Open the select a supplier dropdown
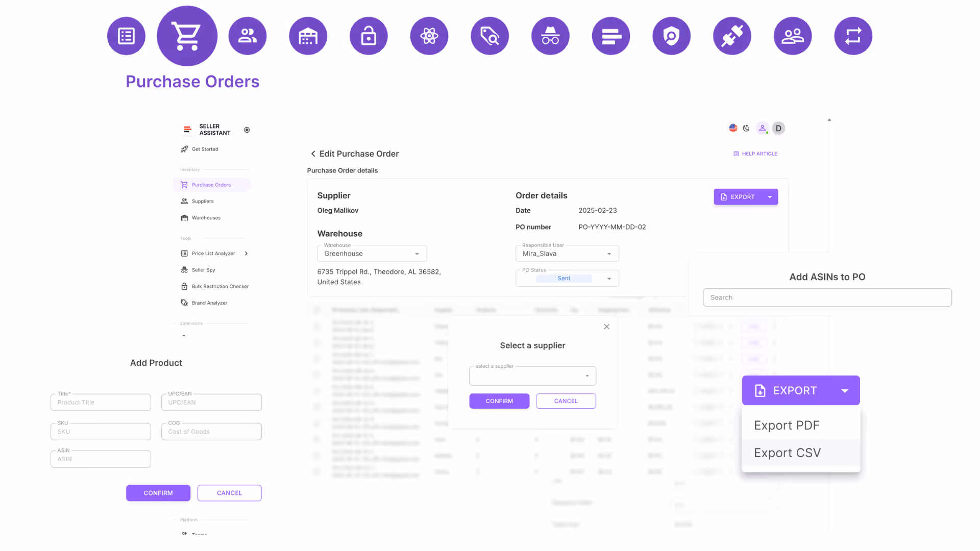This screenshot has width=980, height=551. point(532,376)
